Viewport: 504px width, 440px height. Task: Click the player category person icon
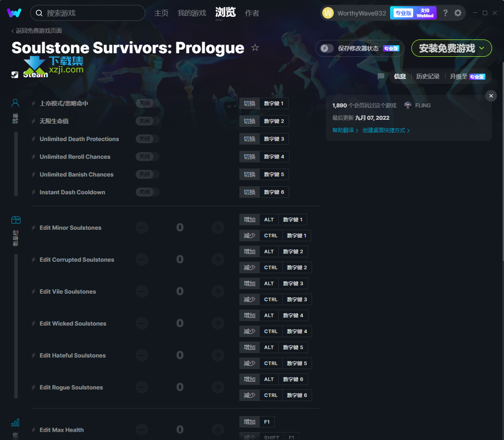tap(16, 103)
